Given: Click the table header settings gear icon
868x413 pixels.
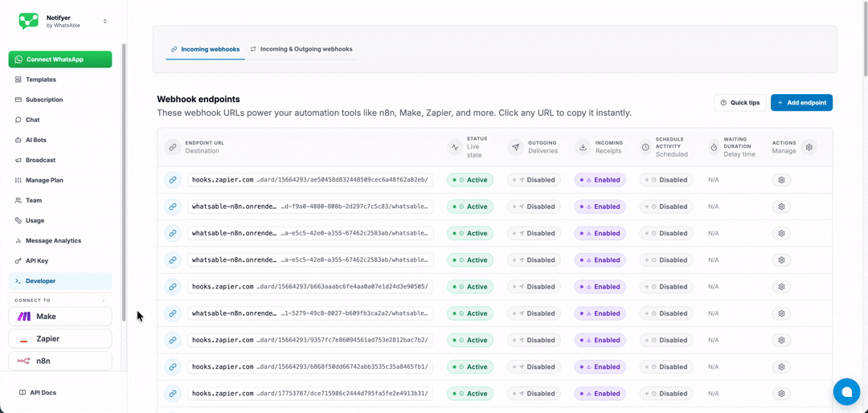Looking at the screenshot, I should point(809,147).
